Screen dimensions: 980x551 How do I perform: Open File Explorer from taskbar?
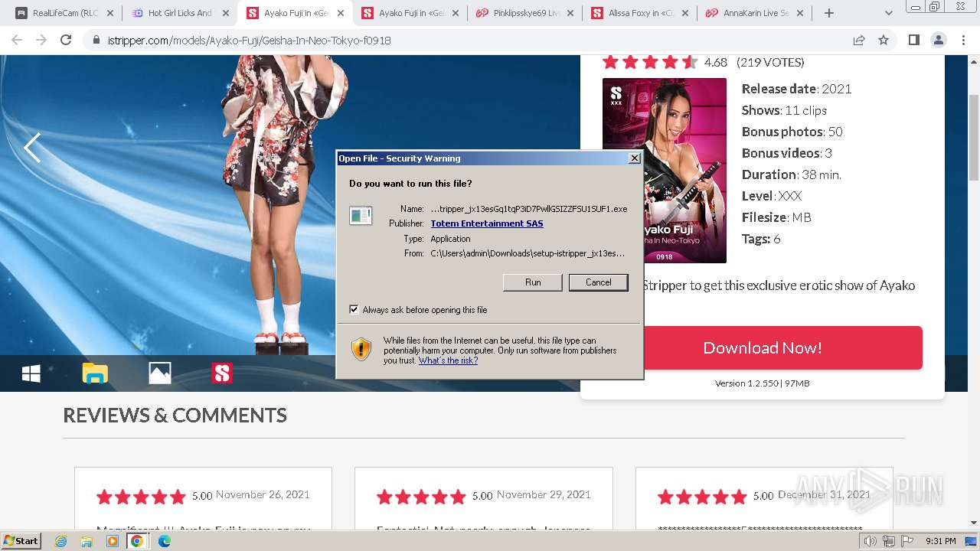[87, 541]
